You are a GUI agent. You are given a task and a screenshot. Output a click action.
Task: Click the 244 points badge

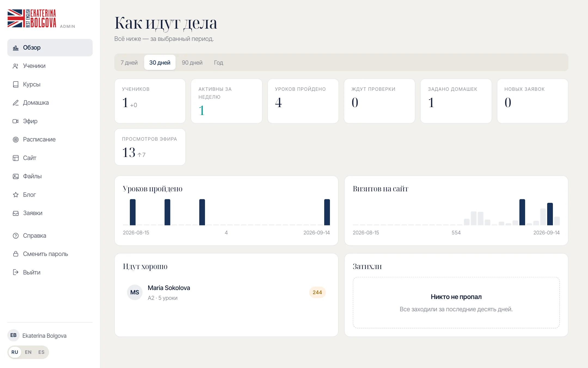(317, 292)
